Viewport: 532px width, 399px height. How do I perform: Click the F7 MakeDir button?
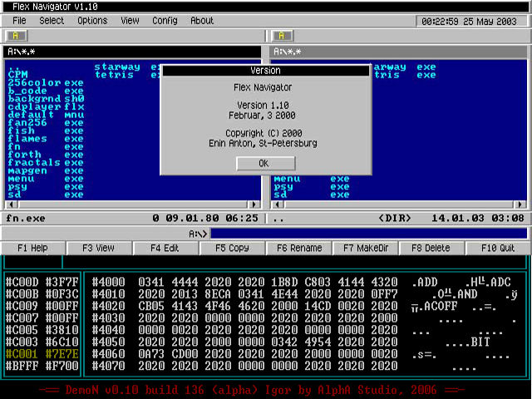(366, 248)
